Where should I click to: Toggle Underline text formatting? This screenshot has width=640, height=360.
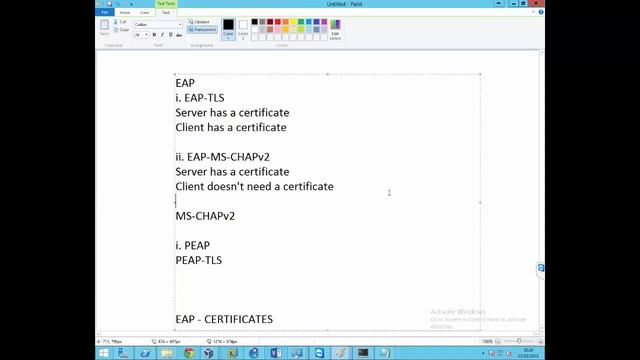(171, 35)
